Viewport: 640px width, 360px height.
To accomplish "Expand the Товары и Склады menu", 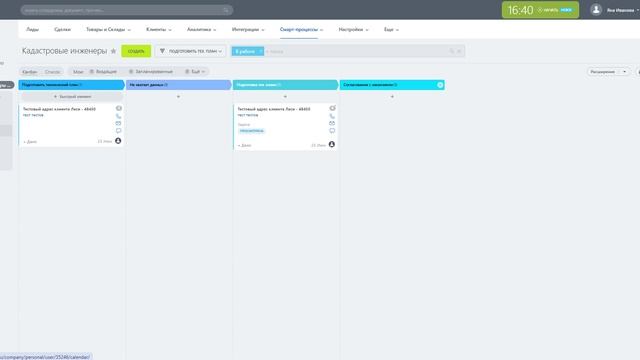I will [108, 29].
